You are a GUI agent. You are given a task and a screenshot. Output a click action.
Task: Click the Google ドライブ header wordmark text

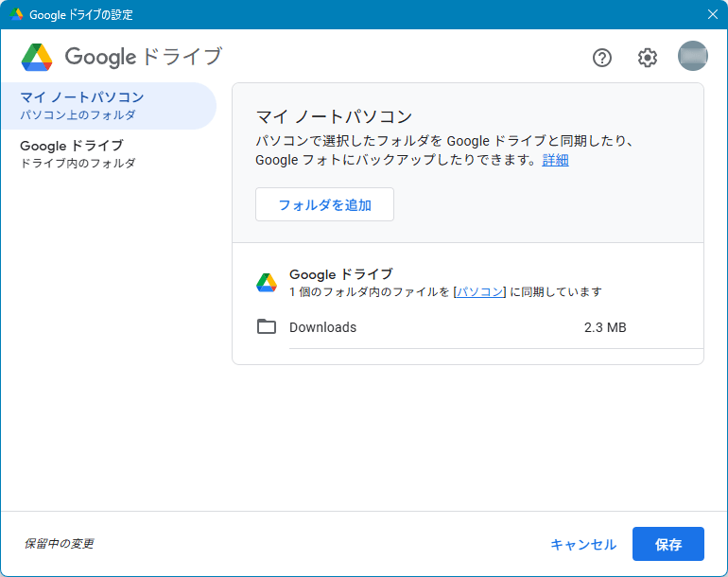click(143, 58)
